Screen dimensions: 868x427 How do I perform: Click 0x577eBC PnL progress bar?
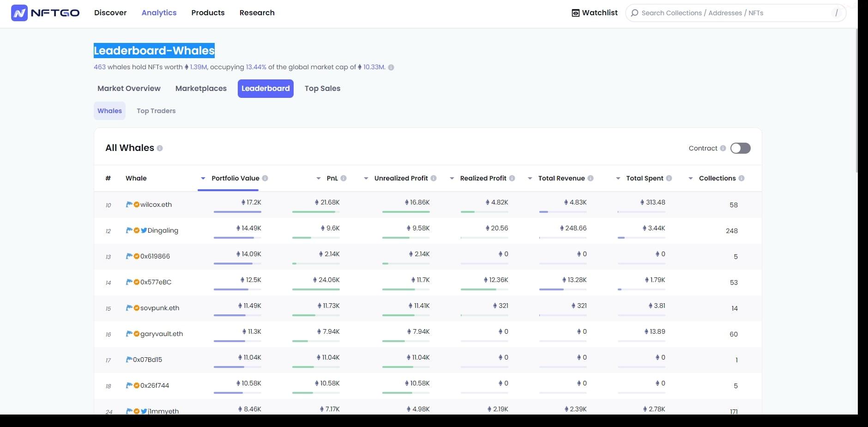tap(316, 289)
